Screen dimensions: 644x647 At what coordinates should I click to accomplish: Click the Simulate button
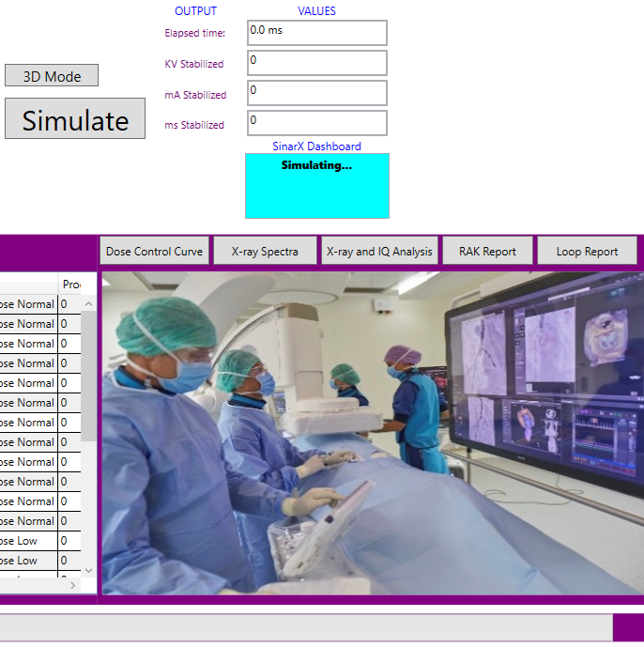pyautogui.click(x=75, y=119)
